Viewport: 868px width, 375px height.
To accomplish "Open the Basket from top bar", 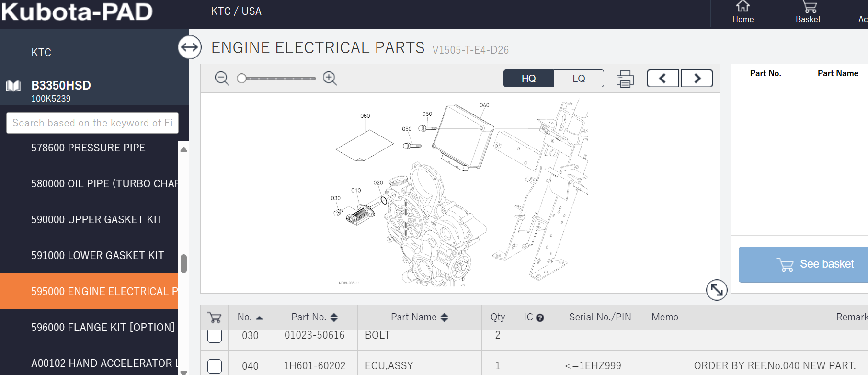I will pyautogui.click(x=808, y=12).
